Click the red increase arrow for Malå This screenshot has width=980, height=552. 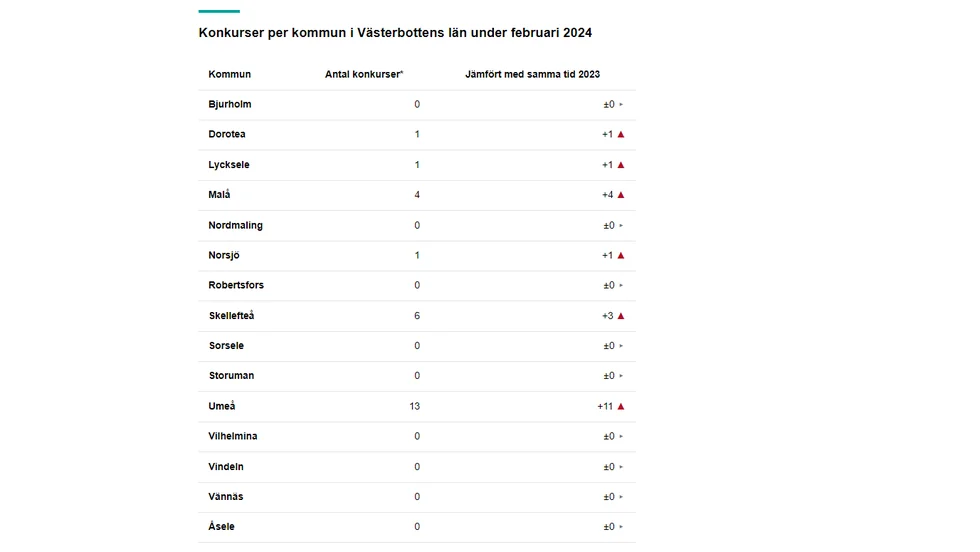point(621,195)
